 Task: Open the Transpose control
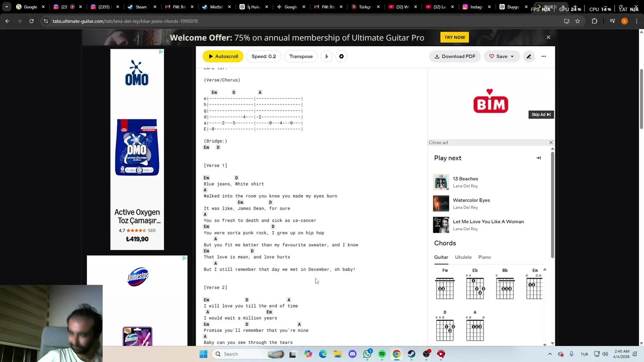(x=301, y=56)
